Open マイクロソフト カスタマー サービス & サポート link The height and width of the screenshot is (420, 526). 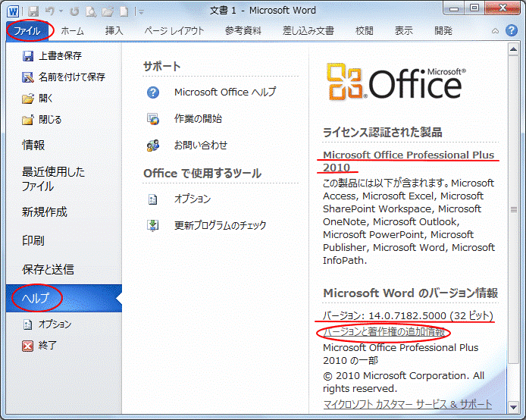pos(407,405)
